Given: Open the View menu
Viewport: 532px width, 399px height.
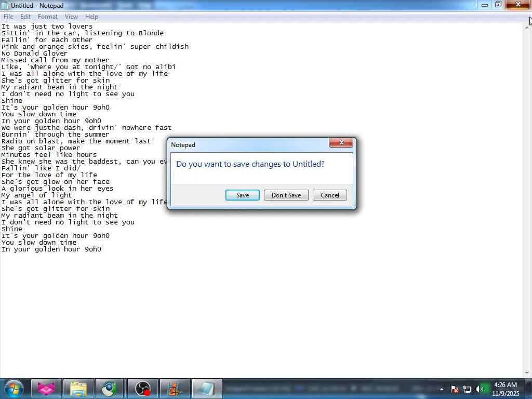Looking at the screenshot, I should (71, 16).
